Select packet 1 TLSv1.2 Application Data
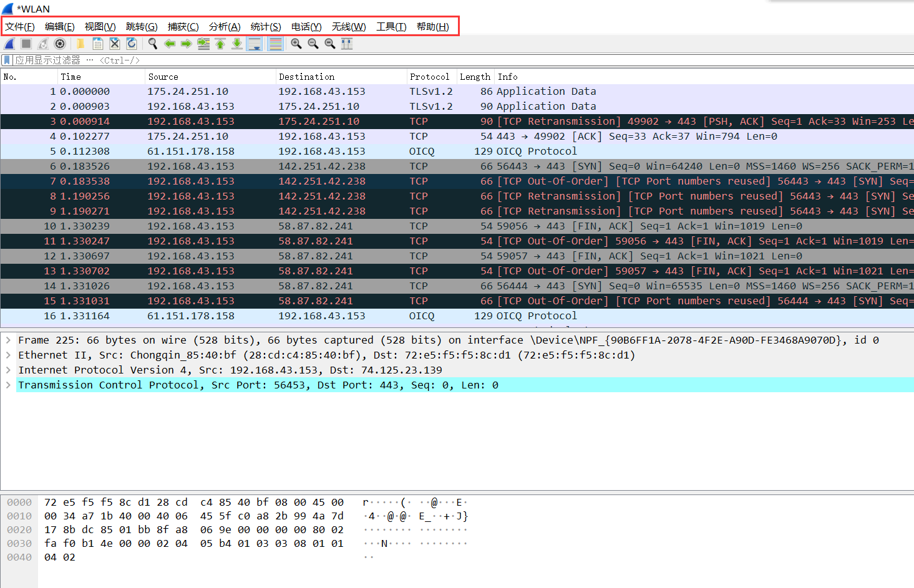Viewport: 914px width, 588px height. pyautogui.click(x=457, y=91)
